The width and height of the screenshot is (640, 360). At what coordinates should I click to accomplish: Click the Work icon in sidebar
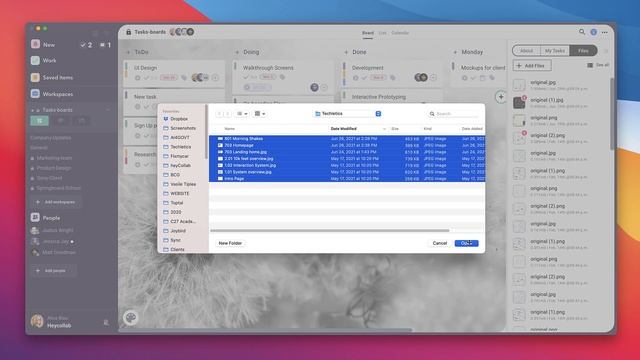(x=36, y=60)
